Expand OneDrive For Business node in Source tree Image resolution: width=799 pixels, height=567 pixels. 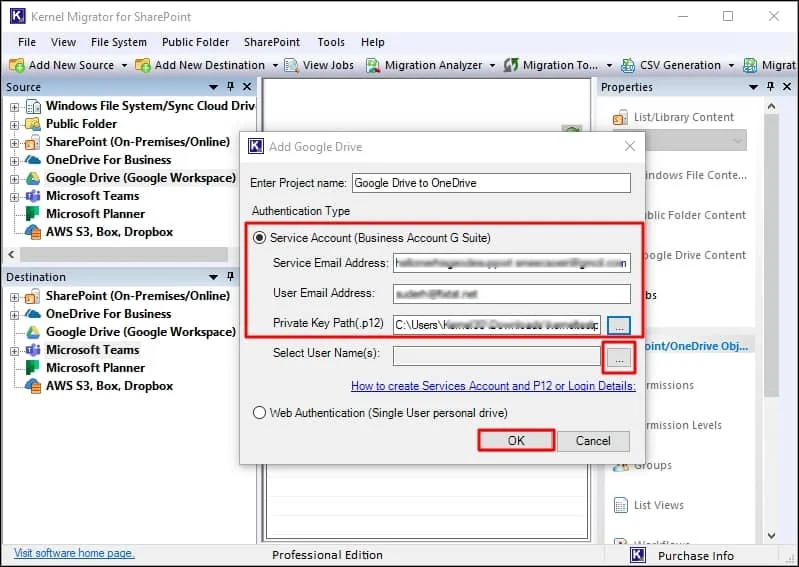pos(15,161)
